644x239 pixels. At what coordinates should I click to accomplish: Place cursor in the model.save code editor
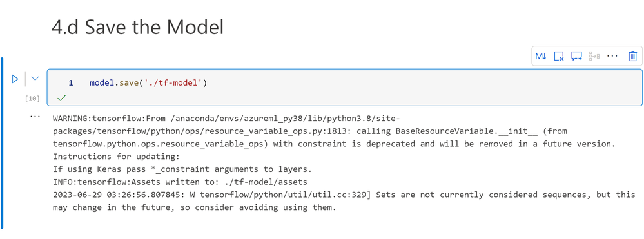point(344,88)
